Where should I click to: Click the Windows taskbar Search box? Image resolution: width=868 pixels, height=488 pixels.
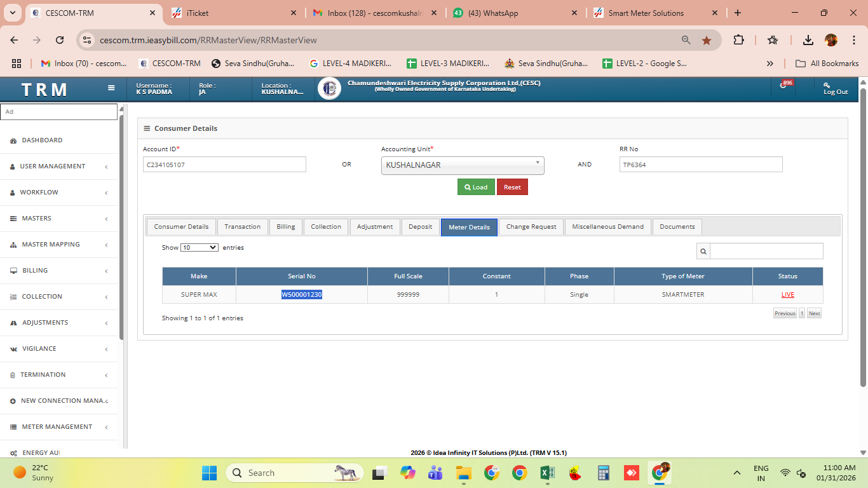(294, 473)
